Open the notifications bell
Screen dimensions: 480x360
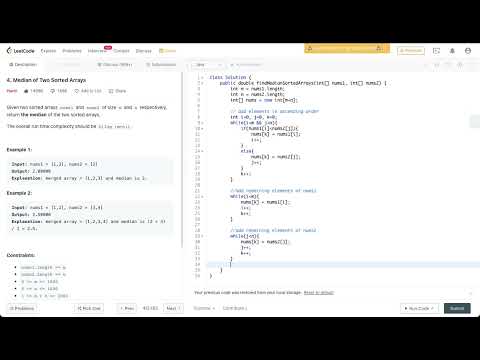[452, 51]
